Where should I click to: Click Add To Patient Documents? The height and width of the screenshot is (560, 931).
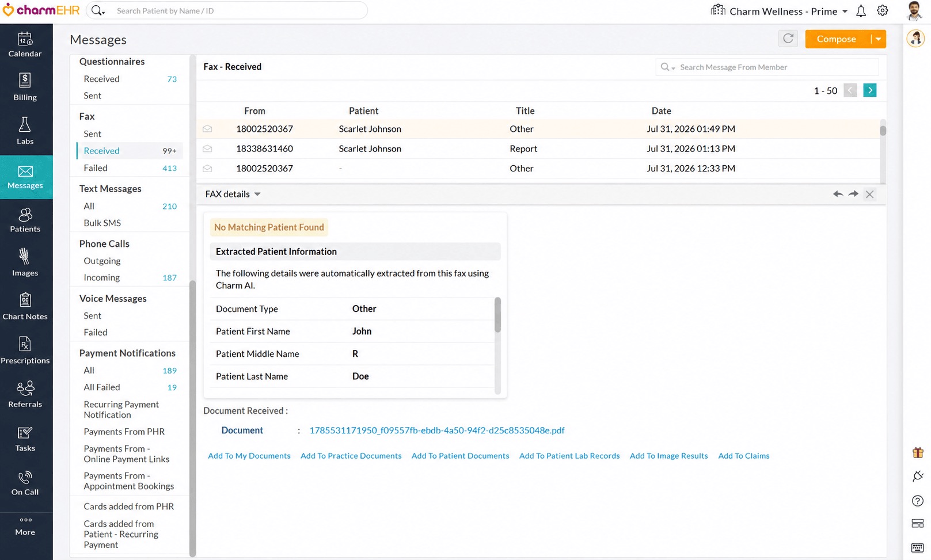pos(460,456)
